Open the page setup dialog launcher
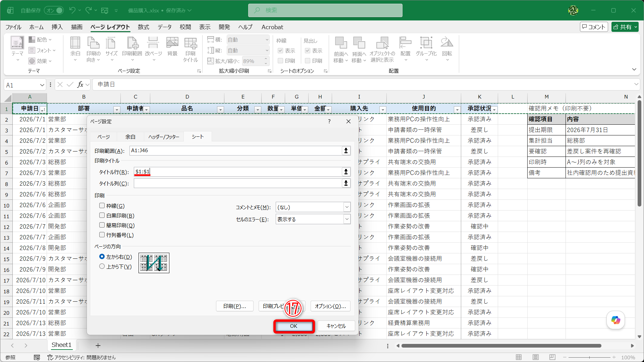The height and width of the screenshot is (362, 644). click(x=199, y=71)
